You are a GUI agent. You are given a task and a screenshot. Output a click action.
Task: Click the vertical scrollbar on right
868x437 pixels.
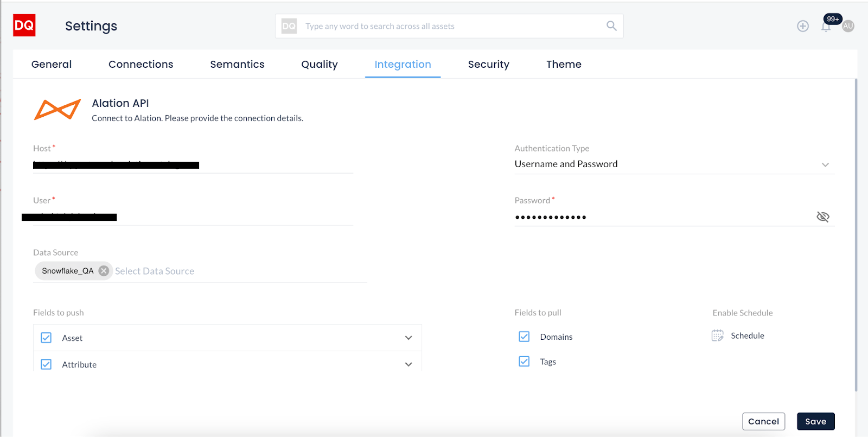(856, 235)
